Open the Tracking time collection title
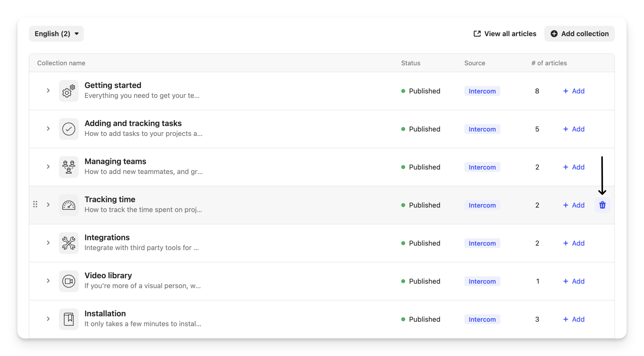This screenshot has height=356, width=644. tap(110, 199)
